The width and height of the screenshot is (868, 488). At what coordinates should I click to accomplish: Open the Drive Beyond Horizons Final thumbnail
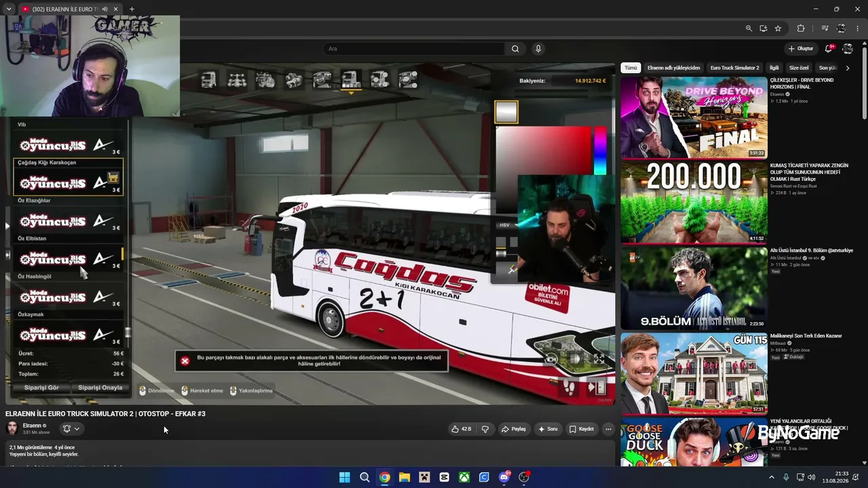click(694, 117)
